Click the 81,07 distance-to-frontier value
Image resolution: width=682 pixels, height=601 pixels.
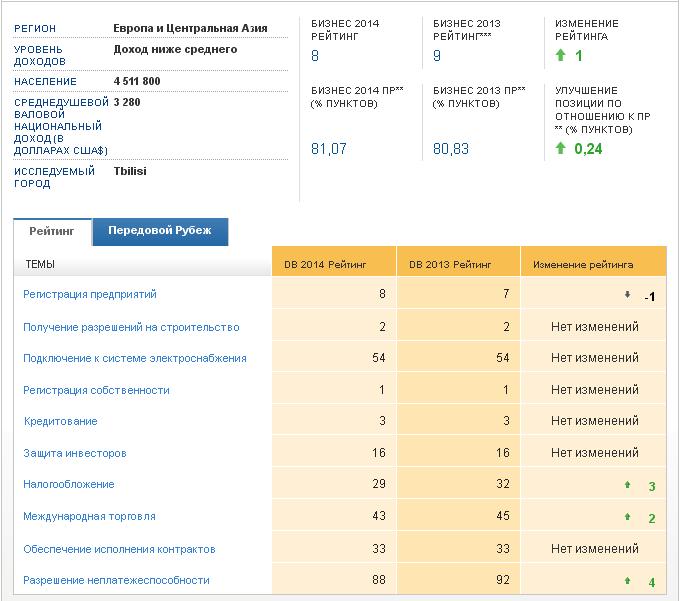pyautogui.click(x=329, y=149)
